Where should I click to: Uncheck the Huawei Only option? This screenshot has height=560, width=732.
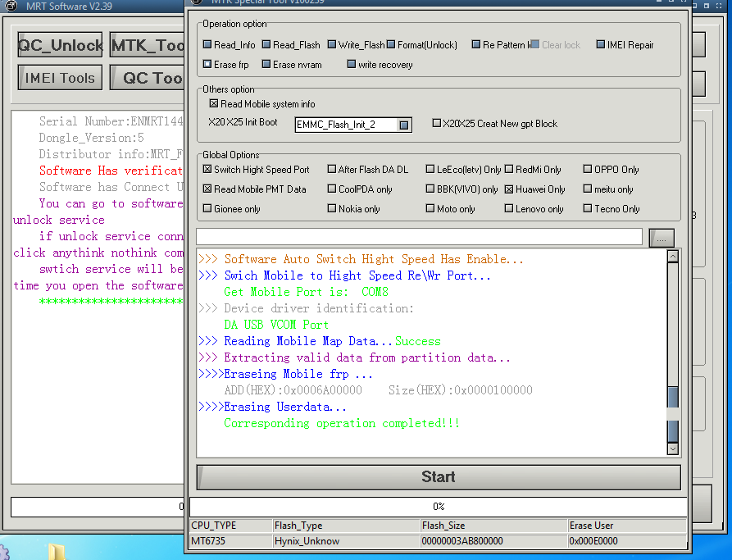[x=509, y=189]
